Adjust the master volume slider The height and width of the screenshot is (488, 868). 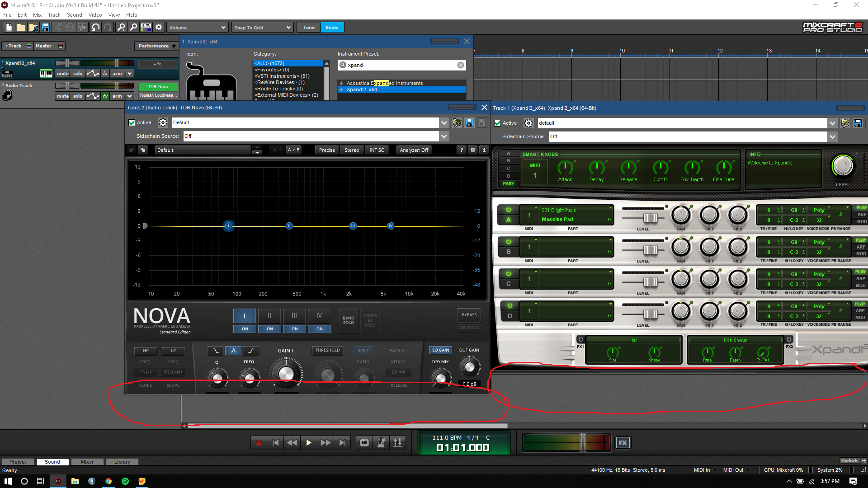(583, 442)
